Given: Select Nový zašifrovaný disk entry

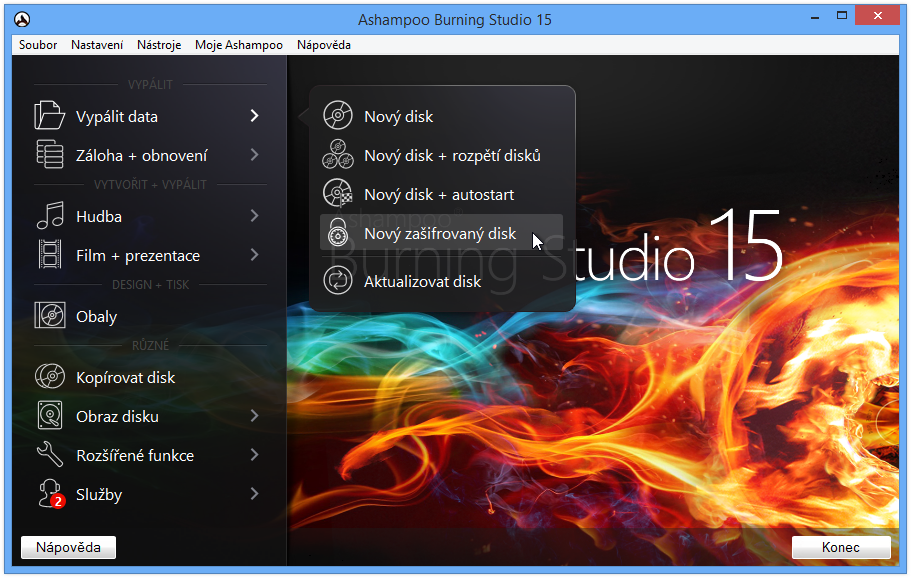Looking at the screenshot, I should 442,233.
